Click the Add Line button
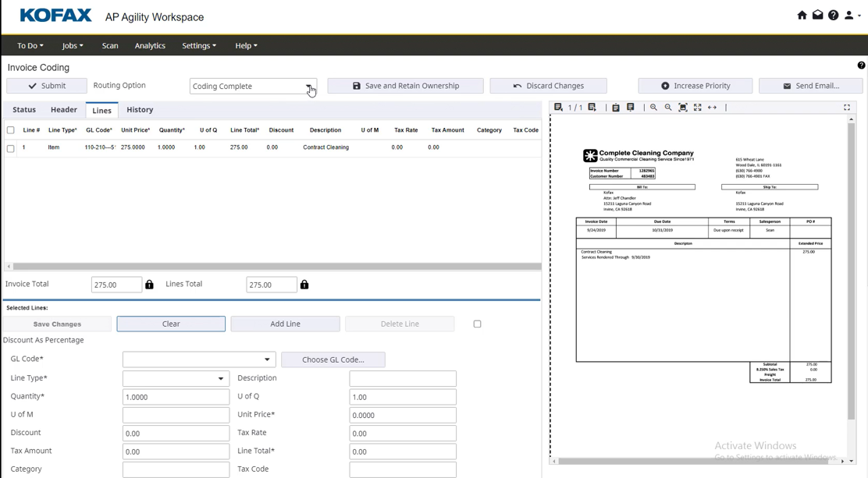The height and width of the screenshot is (478, 868). [x=285, y=324]
